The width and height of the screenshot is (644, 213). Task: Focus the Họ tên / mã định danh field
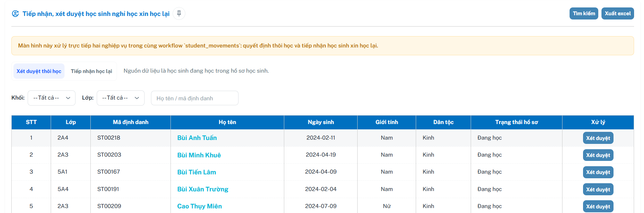[195, 98]
